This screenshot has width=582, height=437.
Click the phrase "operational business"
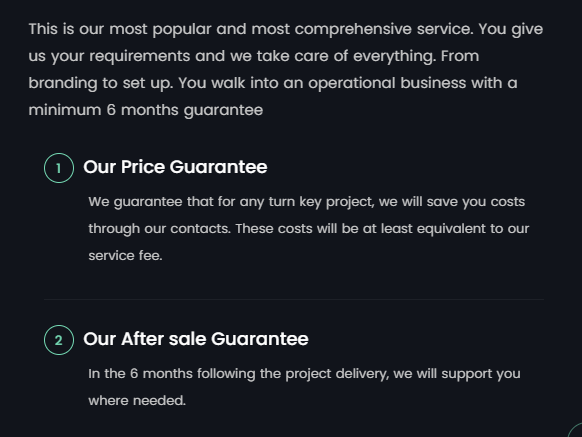click(x=387, y=83)
